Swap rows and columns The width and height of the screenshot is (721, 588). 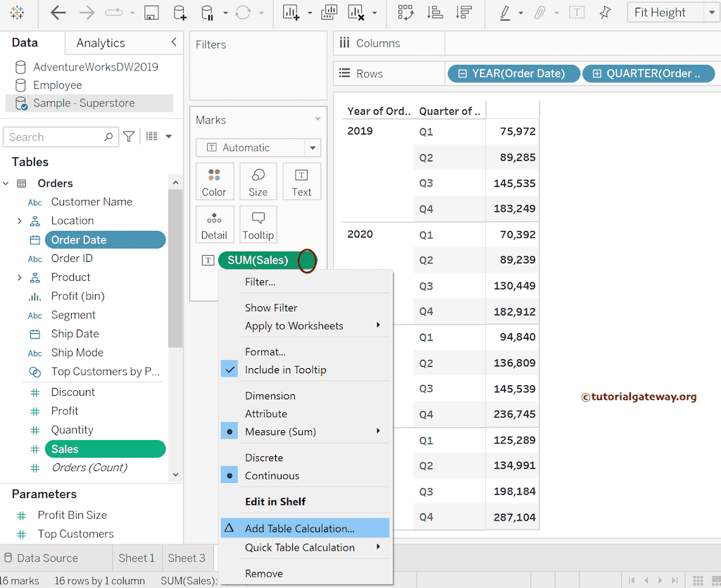click(x=406, y=13)
